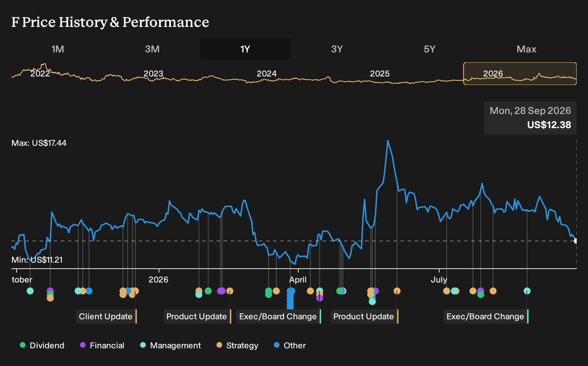Open the stacked blue Other dots near April
The width and height of the screenshot is (588, 366).
(290, 298)
